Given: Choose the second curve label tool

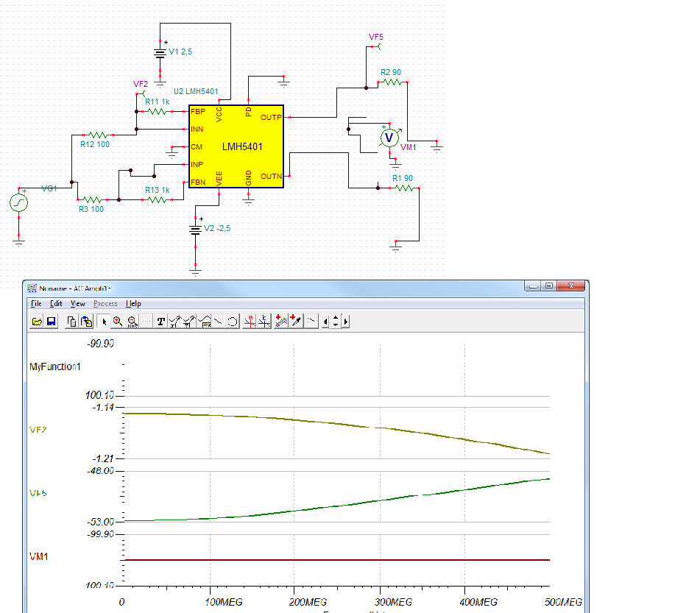Looking at the screenshot, I should click(x=190, y=322).
